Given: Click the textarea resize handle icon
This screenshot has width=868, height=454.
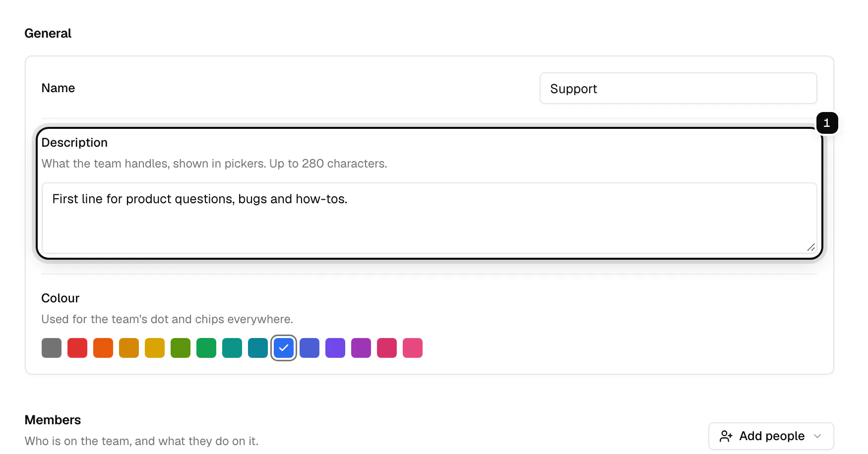Looking at the screenshot, I should pyautogui.click(x=811, y=247).
